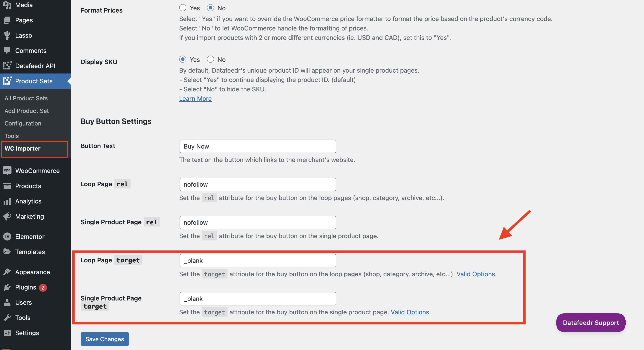Click the Pages sidebar icon
Screen dimensions: 644x350
7,20
